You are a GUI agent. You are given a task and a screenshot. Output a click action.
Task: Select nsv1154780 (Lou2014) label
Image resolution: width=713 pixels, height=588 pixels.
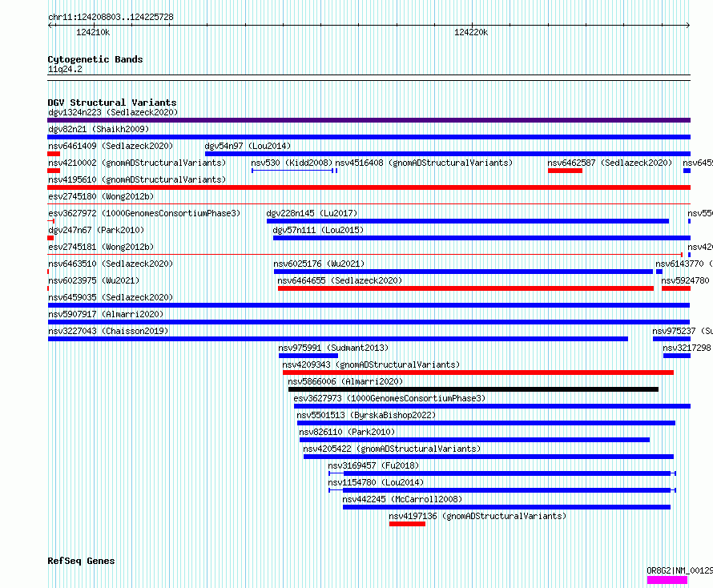[376, 482]
